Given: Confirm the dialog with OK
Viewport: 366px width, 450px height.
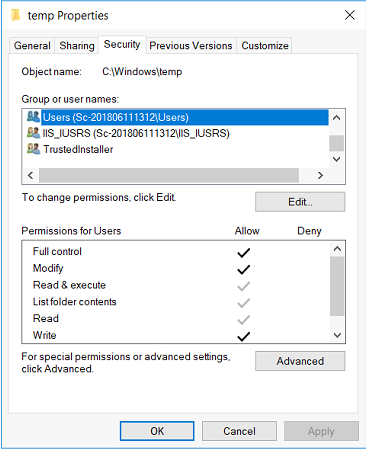Looking at the screenshot, I should pyautogui.click(x=157, y=431).
